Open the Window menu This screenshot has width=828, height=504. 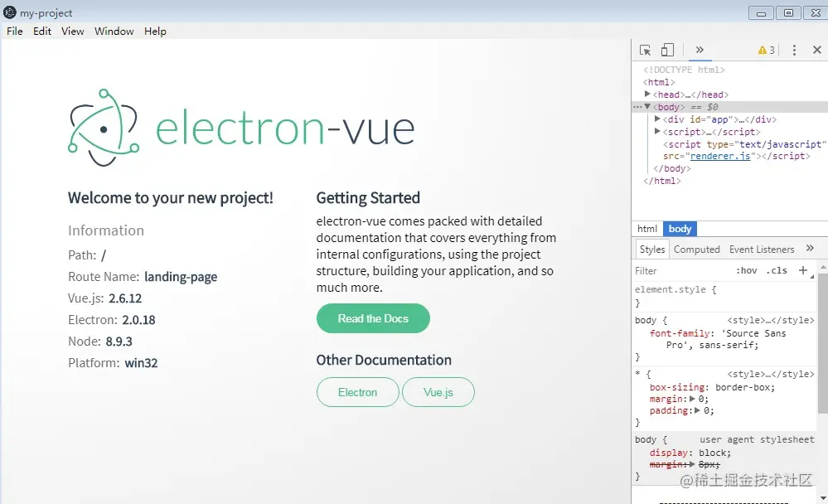click(114, 31)
